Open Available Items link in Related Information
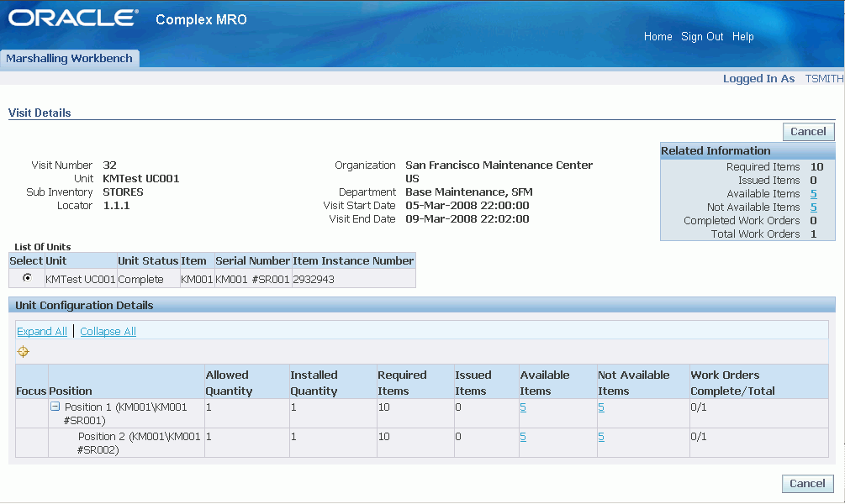 point(813,193)
